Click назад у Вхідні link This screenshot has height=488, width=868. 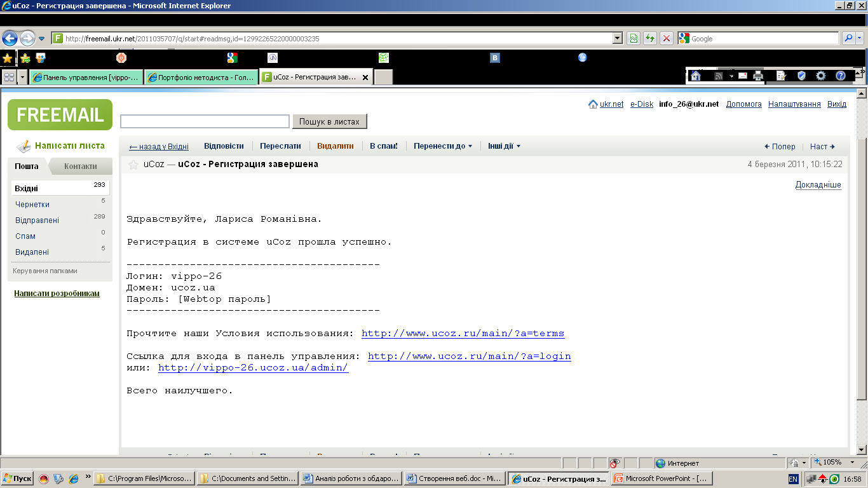point(159,146)
